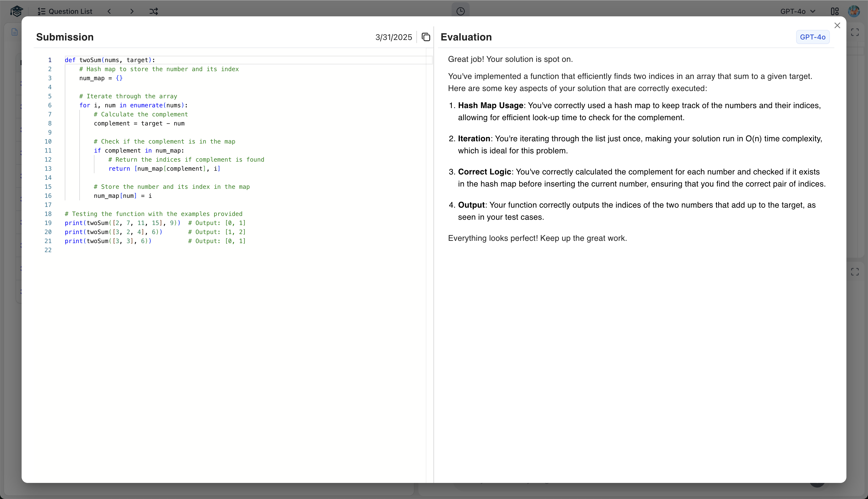Image resolution: width=868 pixels, height=499 pixels.
Task: Click line number 13 in gutter
Action: click(48, 169)
